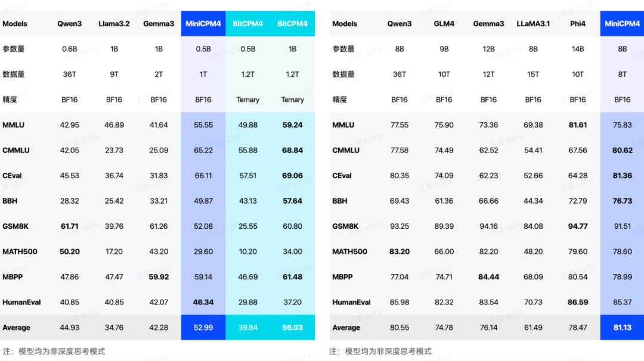Click the BitCPM4 header above 0.5B
The image size is (644, 361).
pyautogui.click(x=247, y=24)
